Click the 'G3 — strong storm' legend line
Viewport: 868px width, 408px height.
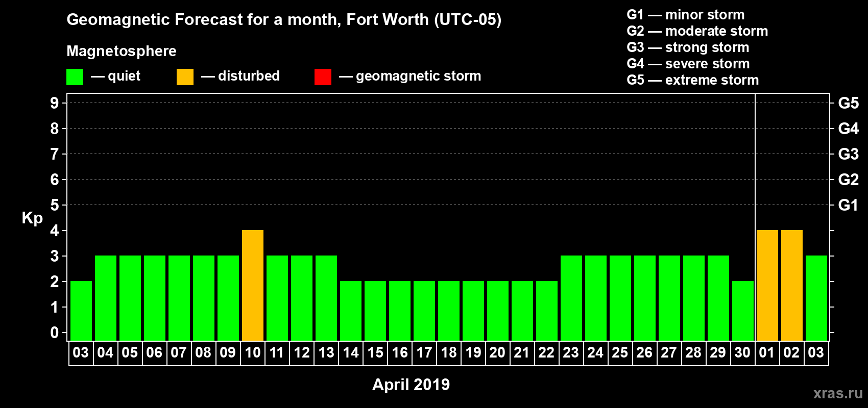(x=688, y=47)
